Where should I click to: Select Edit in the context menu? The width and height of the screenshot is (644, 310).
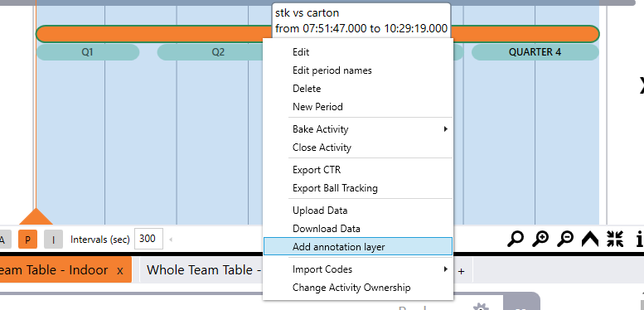coord(357,52)
